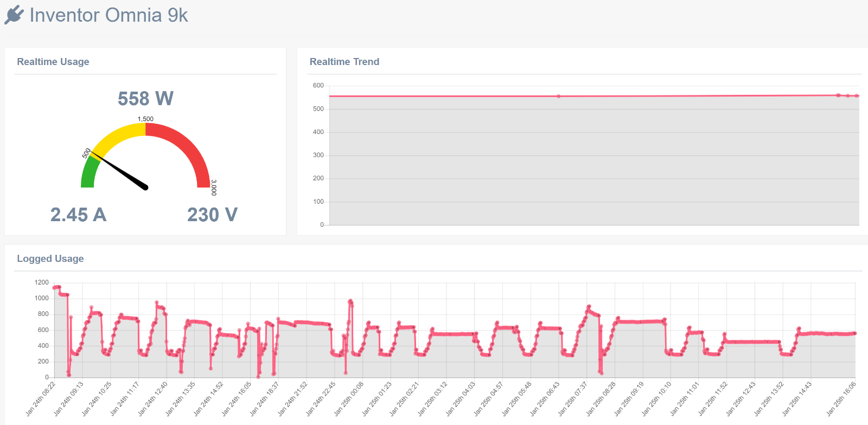Click the Jan 25th 07:37 axis label
This screenshot has height=425, width=868.
coord(573,398)
